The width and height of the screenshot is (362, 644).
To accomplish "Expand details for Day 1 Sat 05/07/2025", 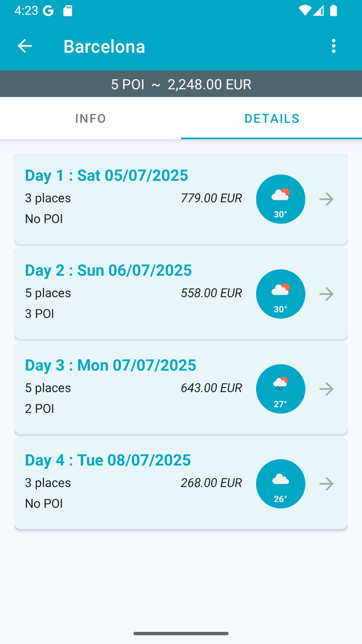I will coord(326,199).
